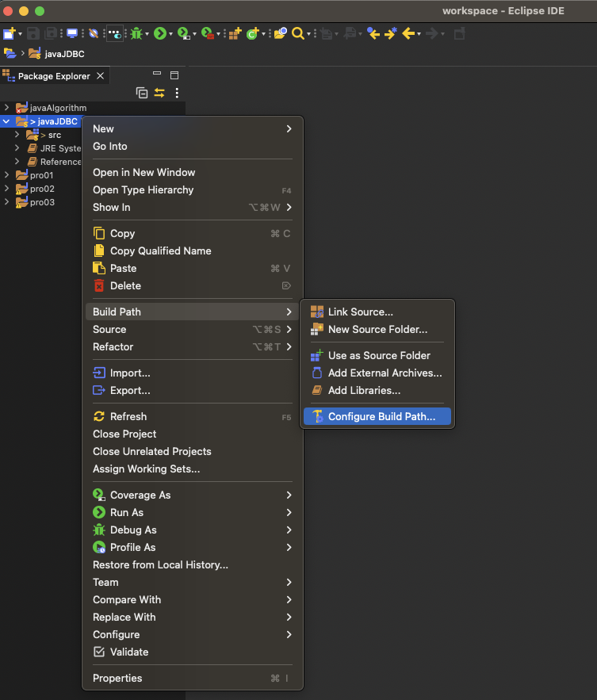
Task: Choose Copy Qualified Name
Action: (193, 251)
